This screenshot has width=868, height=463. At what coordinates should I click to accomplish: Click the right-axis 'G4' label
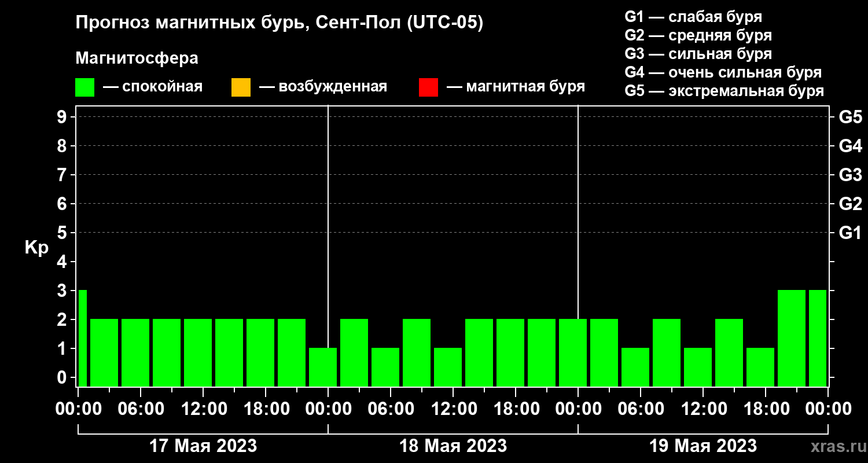click(850, 146)
